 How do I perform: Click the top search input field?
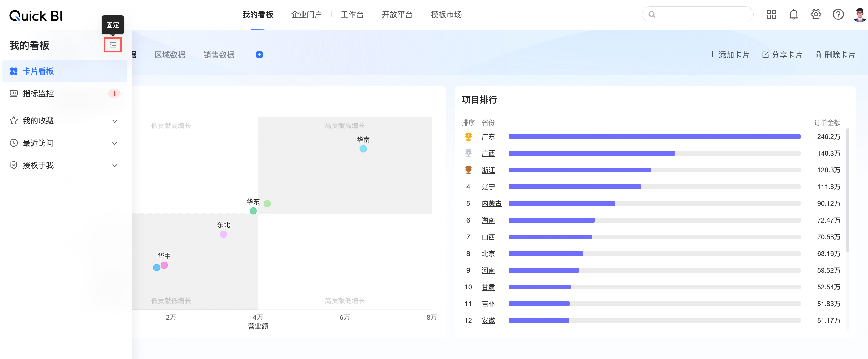click(x=703, y=15)
